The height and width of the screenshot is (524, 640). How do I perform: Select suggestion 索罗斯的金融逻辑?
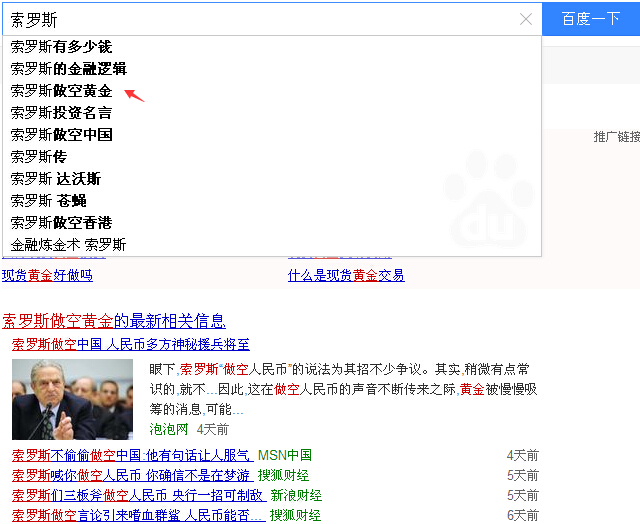click(272, 69)
